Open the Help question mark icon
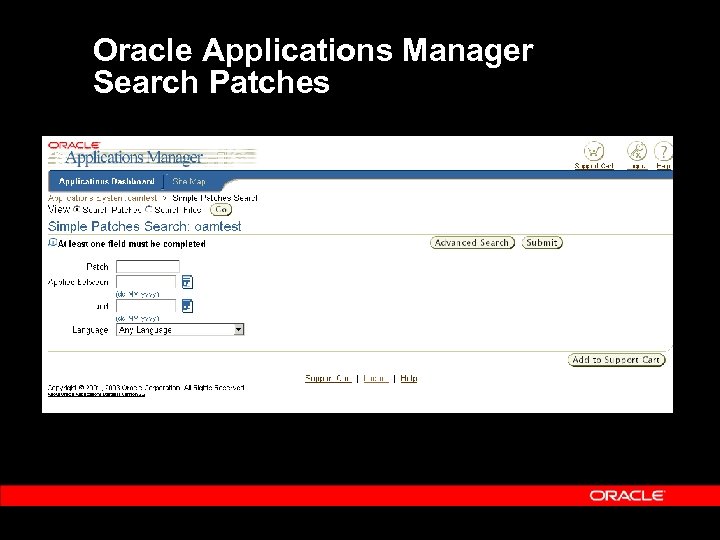The image size is (720, 540). tap(663, 151)
